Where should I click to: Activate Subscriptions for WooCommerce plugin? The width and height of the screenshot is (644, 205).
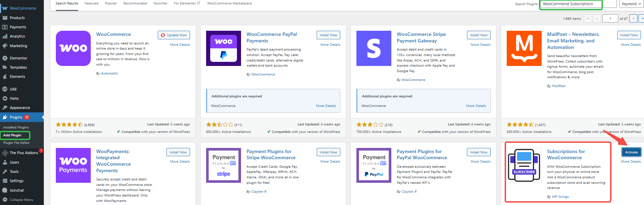point(631,152)
